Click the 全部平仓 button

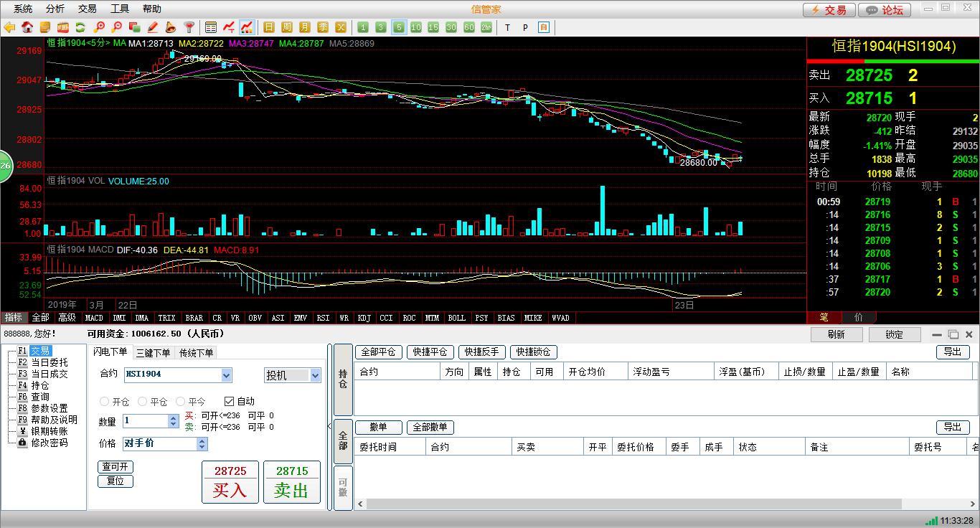[379, 352]
